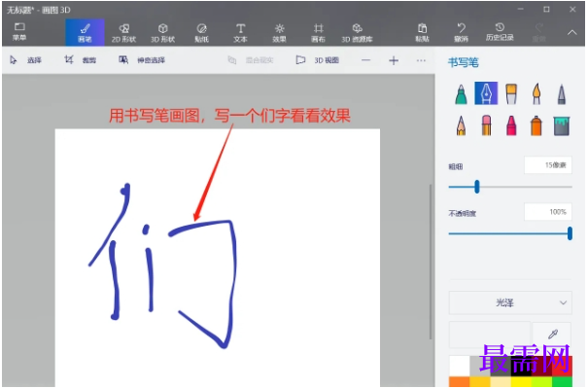Viewport: 588px width, 389px height.
Task: Open the Effects tab
Action: pyautogui.click(x=279, y=33)
